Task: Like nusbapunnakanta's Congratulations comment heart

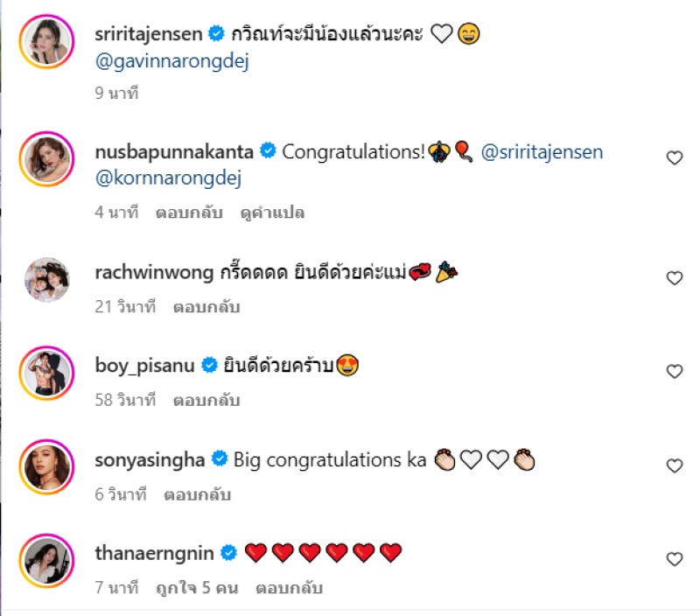Action: pos(674,157)
